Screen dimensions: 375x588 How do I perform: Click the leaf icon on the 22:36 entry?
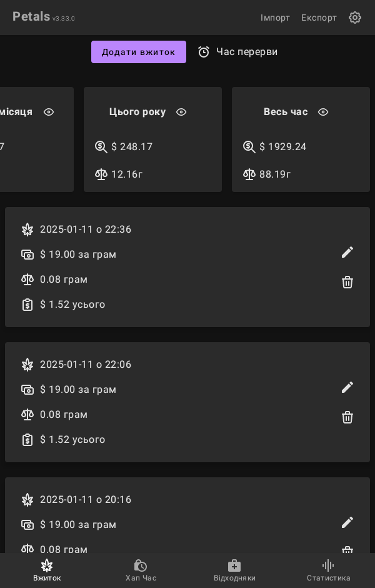point(27,230)
